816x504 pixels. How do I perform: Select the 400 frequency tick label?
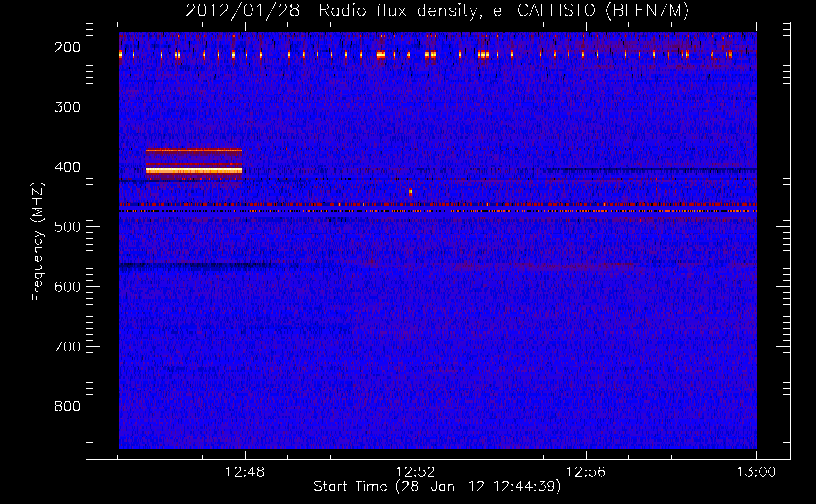click(67, 167)
